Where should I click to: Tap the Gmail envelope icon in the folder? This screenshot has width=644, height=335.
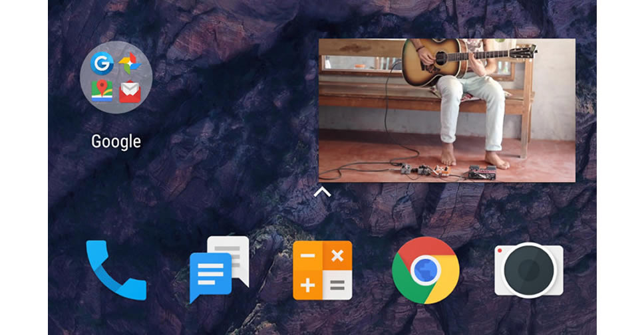click(130, 92)
